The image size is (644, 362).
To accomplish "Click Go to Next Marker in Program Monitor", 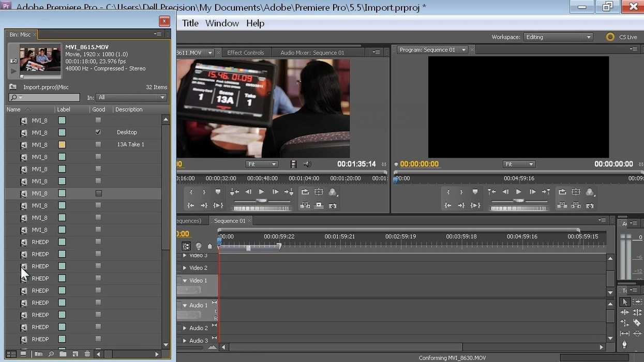I will tap(546, 192).
